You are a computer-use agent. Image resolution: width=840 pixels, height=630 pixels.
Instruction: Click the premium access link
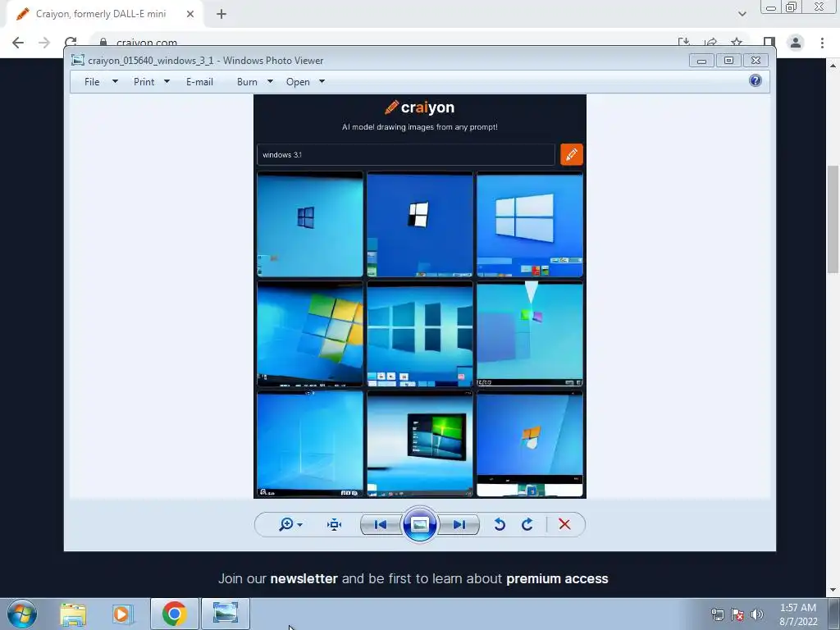[x=557, y=578]
